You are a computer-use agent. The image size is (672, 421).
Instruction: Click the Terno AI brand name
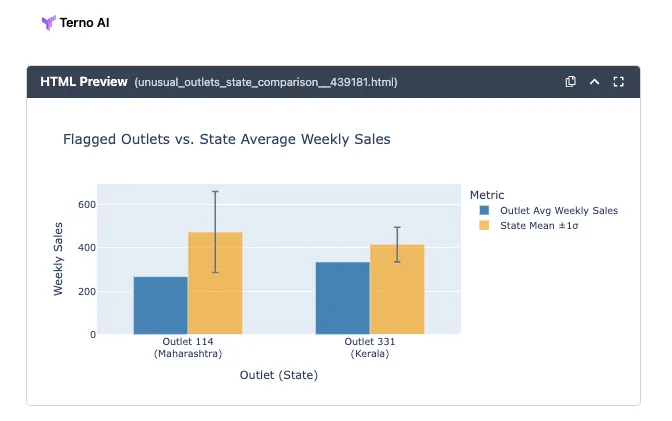[85, 22]
